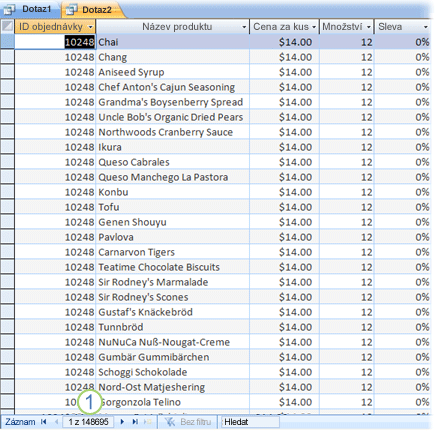
Task: Click NuNuCa Nuß-Nougat-Creme cell
Action: coord(173,342)
